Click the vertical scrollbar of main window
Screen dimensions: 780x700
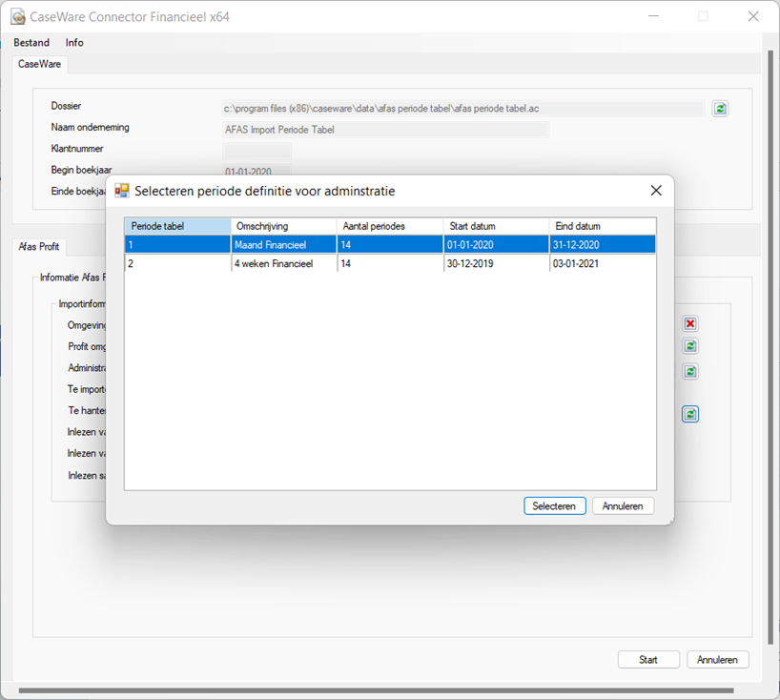click(x=770, y=347)
